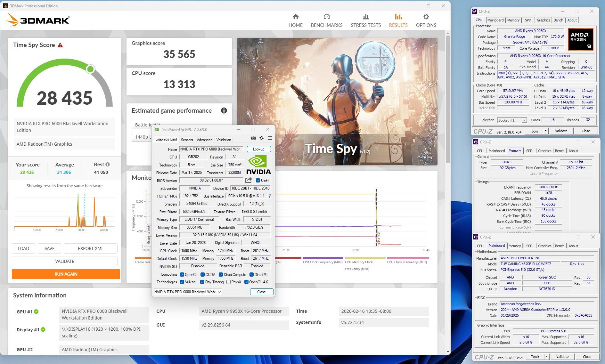The image size is (605, 364).
Task: Click the orange RUN AGAIN button
Action: coord(66,274)
